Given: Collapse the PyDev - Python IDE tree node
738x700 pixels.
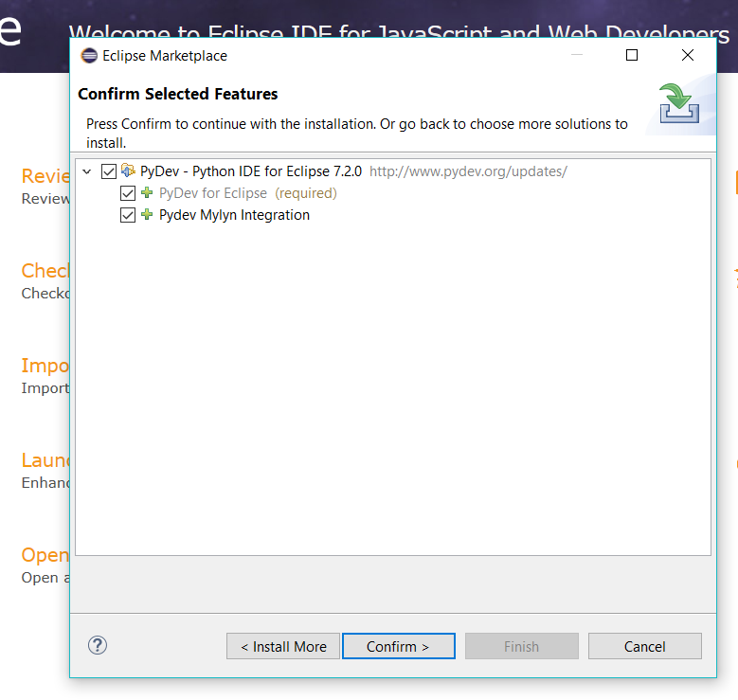Looking at the screenshot, I should [x=86, y=171].
